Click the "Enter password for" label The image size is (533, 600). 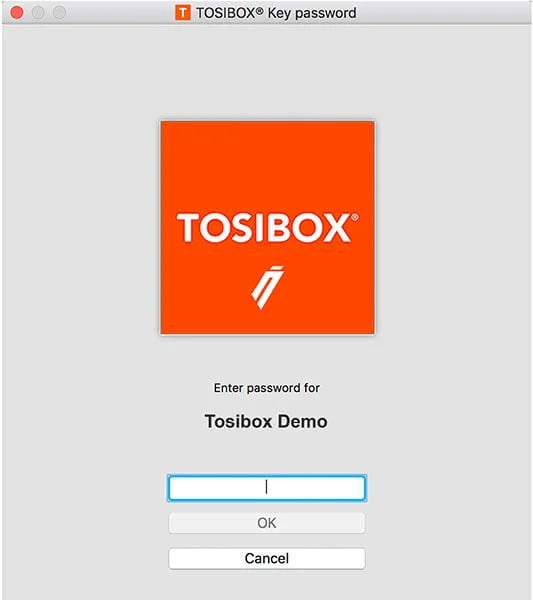coord(267,388)
